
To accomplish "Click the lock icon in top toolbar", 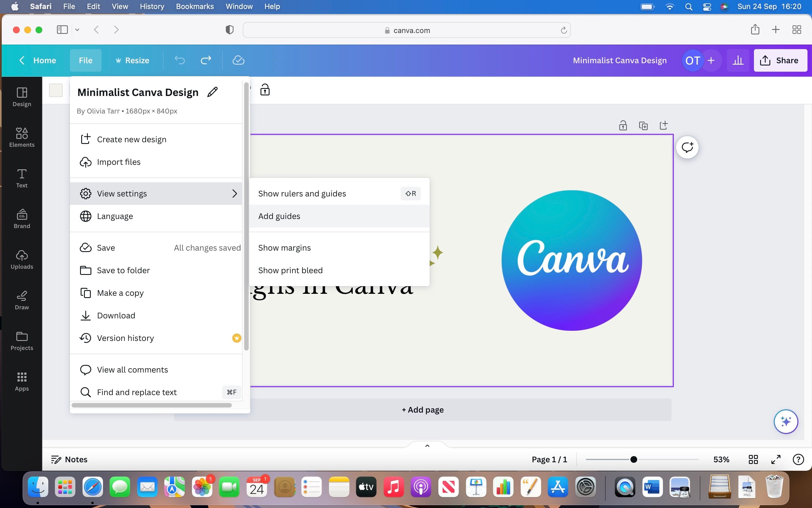I will click(x=265, y=90).
